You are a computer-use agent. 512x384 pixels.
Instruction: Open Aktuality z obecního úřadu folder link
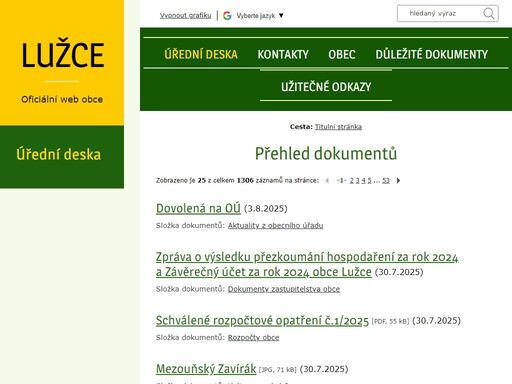tap(275, 226)
